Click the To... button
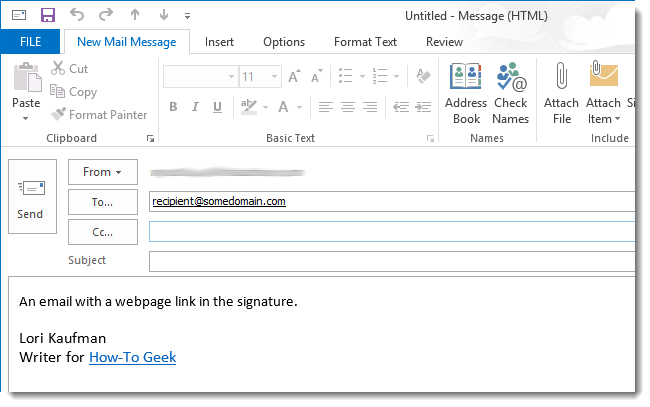Image resolution: width=650 pixels, height=407 pixels. click(103, 202)
